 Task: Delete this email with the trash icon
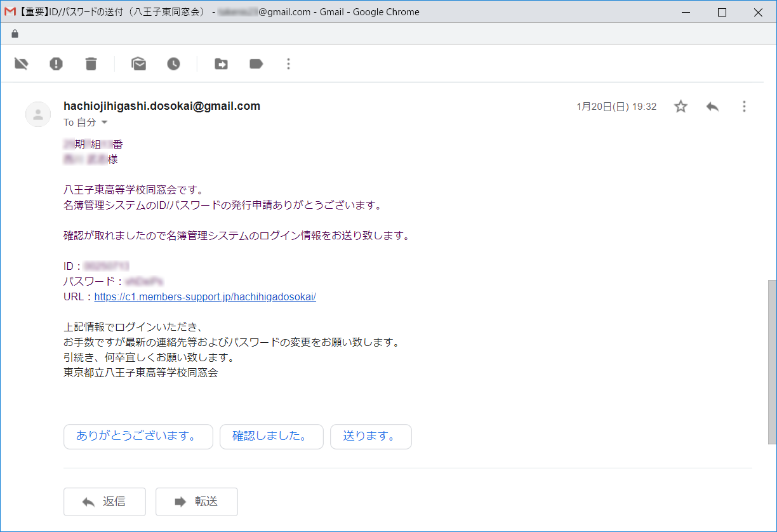point(91,63)
